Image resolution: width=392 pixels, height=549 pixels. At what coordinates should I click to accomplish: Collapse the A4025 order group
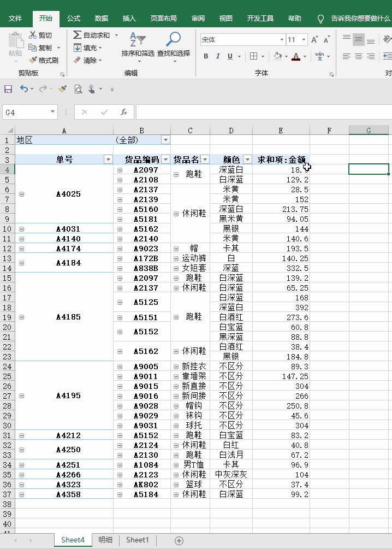(22, 194)
